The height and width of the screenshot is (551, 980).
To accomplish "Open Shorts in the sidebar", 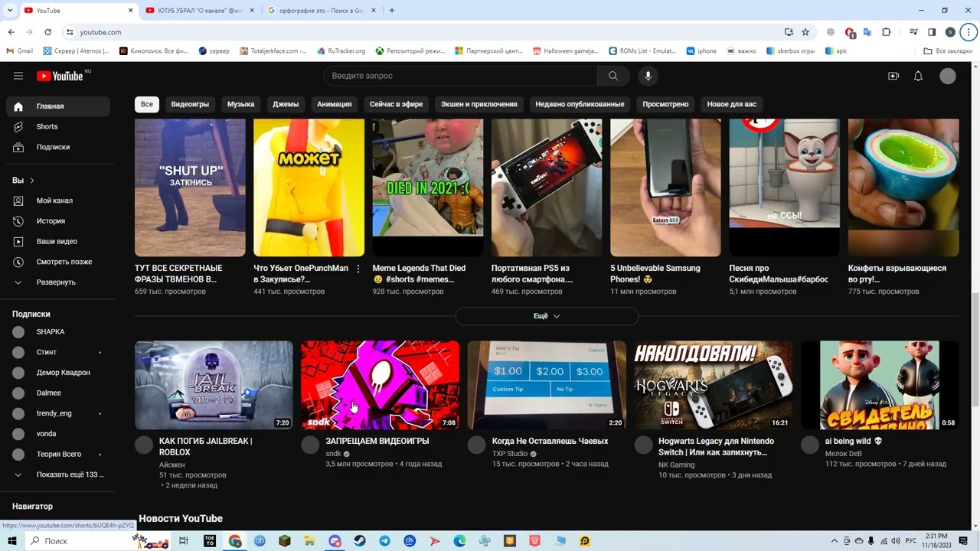I will tap(58, 126).
